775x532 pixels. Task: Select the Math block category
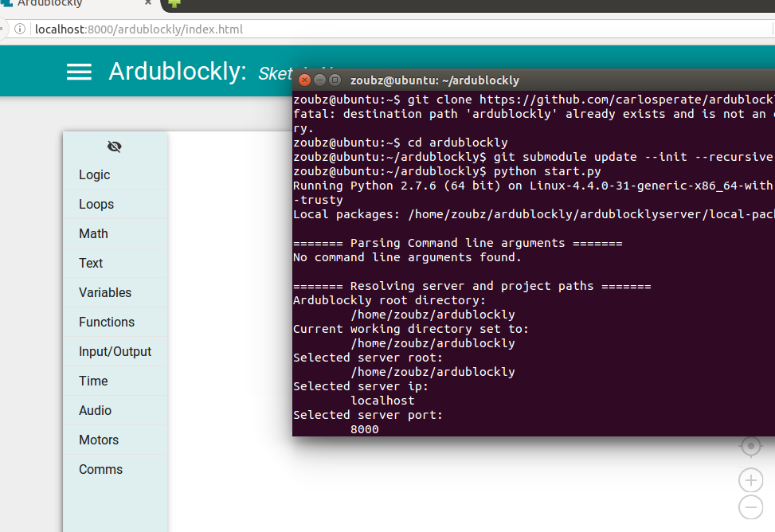[x=115, y=233]
